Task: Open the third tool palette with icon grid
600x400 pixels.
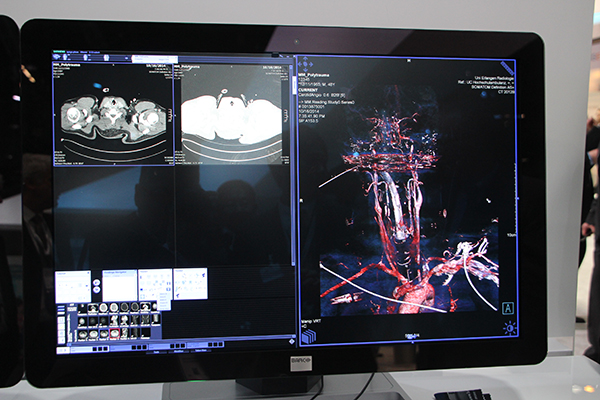Action: [154, 283]
